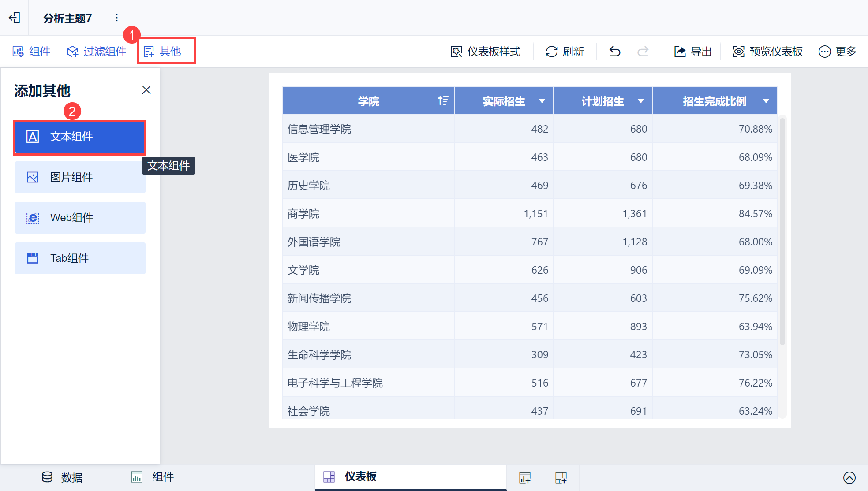Expand 招生完成比例 column dropdown arrow

point(766,101)
